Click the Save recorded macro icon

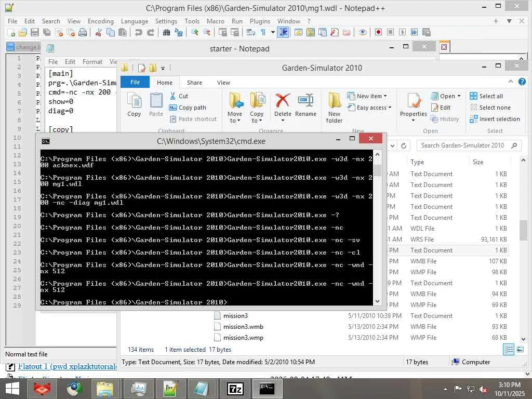[x=427, y=32]
